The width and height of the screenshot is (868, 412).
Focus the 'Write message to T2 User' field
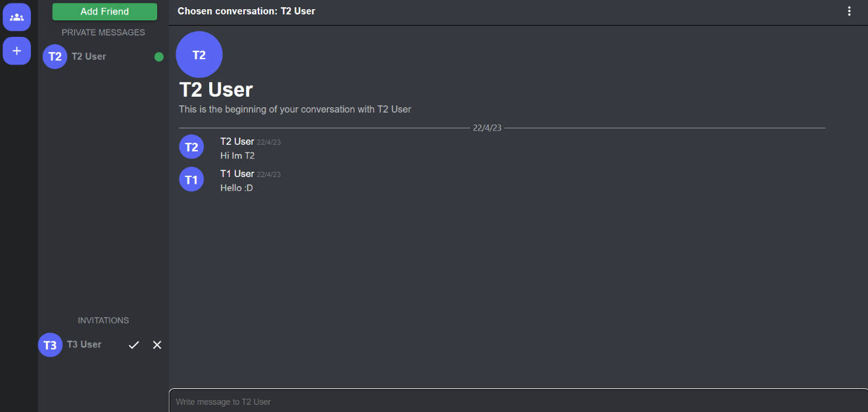pos(518,401)
